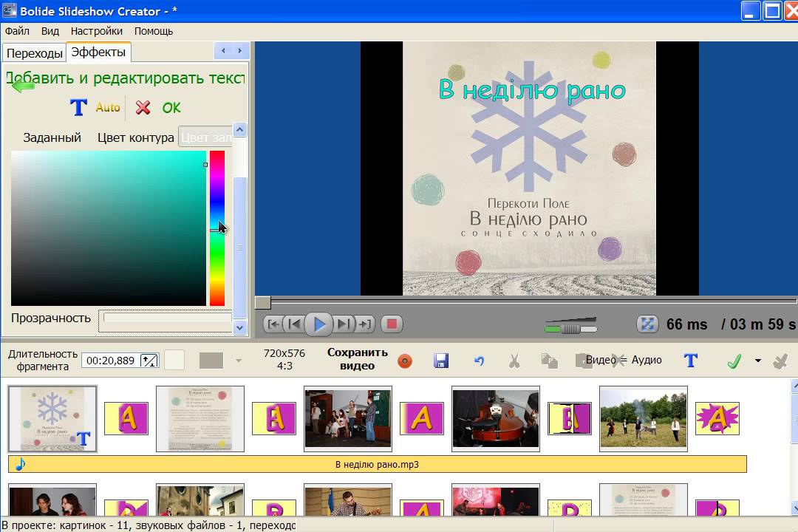Screen dimensions: 798x532
Task: Click audio track В неділю рано.mp3
Action: coord(377,464)
